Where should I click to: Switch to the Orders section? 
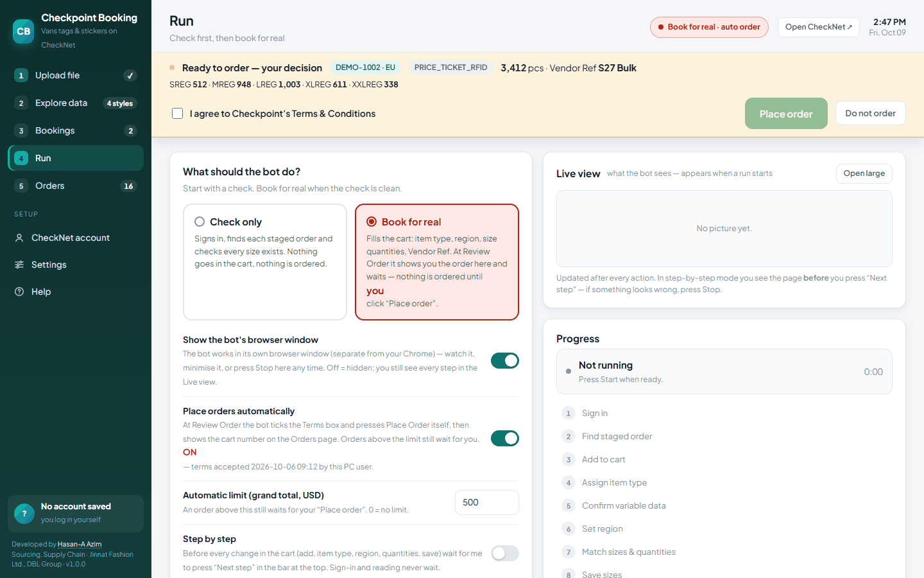click(76, 186)
